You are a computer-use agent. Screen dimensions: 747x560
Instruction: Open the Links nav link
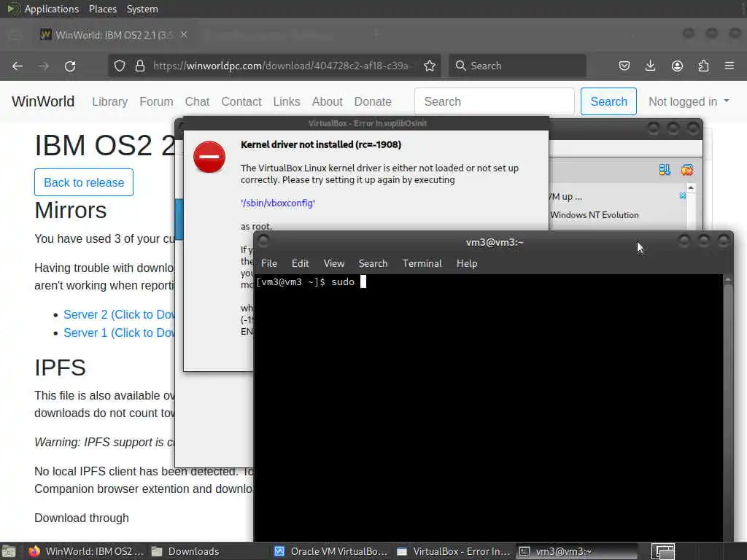(x=286, y=101)
